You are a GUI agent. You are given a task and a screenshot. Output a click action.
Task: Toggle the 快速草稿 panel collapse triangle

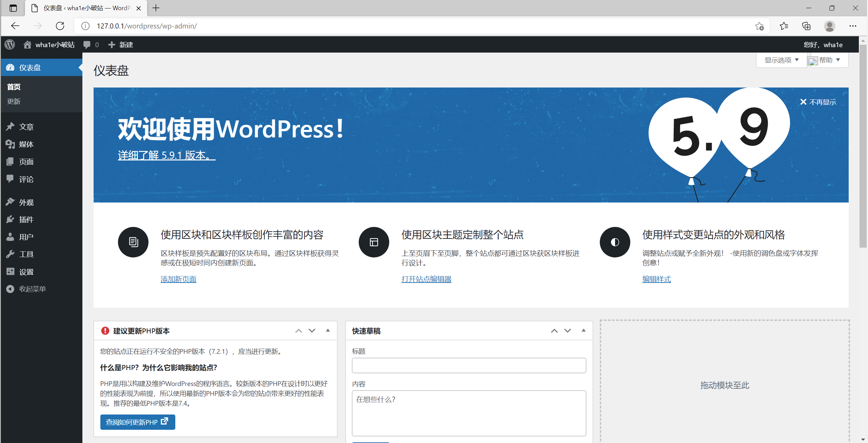click(x=584, y=330)
